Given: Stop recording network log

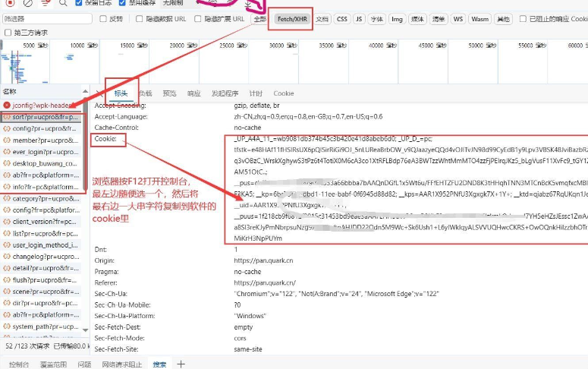Looking at the screenshot, I should [x=10, y=3].
